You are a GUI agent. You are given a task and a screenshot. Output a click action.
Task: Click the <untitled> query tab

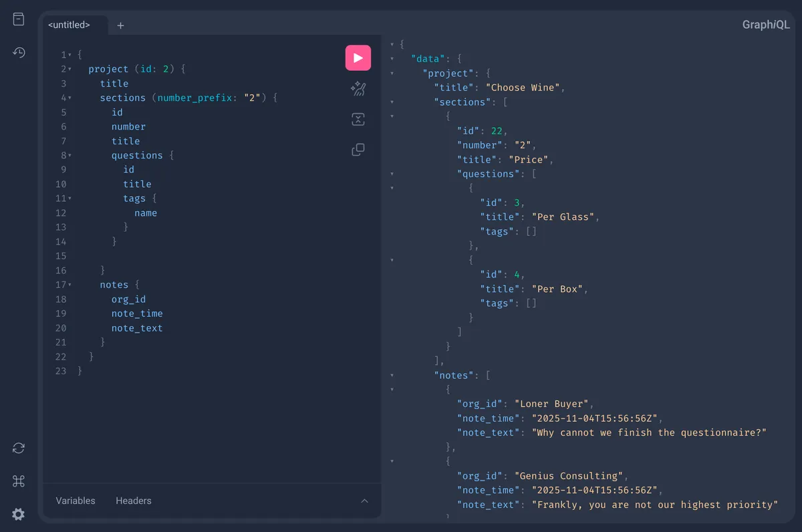pos(70,25)
